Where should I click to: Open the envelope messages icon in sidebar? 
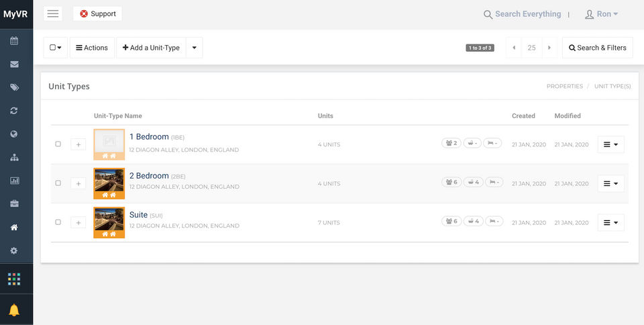click(14, 64)
